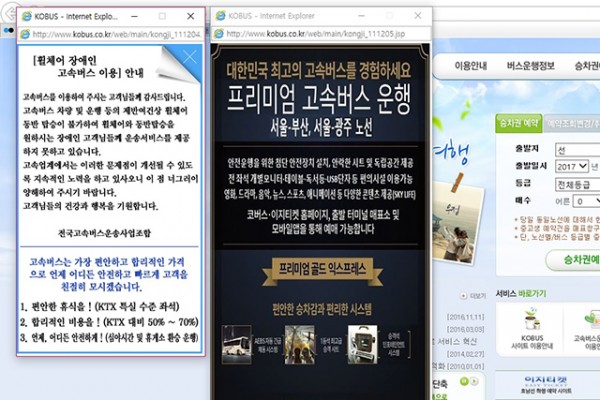Open the 전체등급 grade dropdown
The image size is (600, 400).
click(577, 184)
